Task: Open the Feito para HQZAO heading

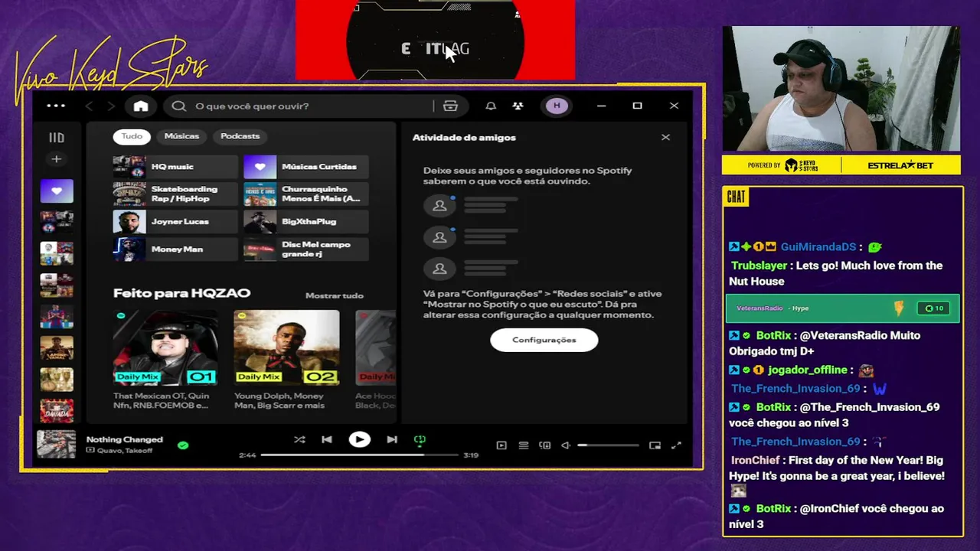Action: pyautogui.click(x=181, y=293)
